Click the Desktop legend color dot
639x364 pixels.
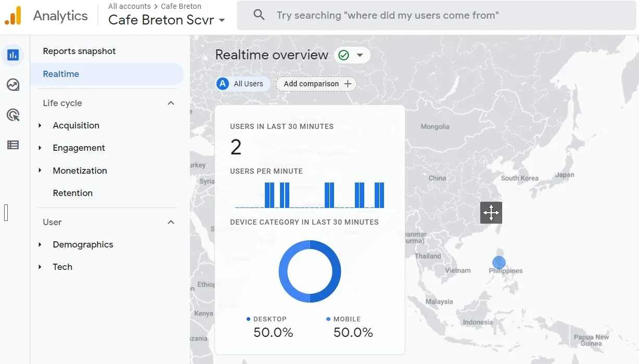248,319
